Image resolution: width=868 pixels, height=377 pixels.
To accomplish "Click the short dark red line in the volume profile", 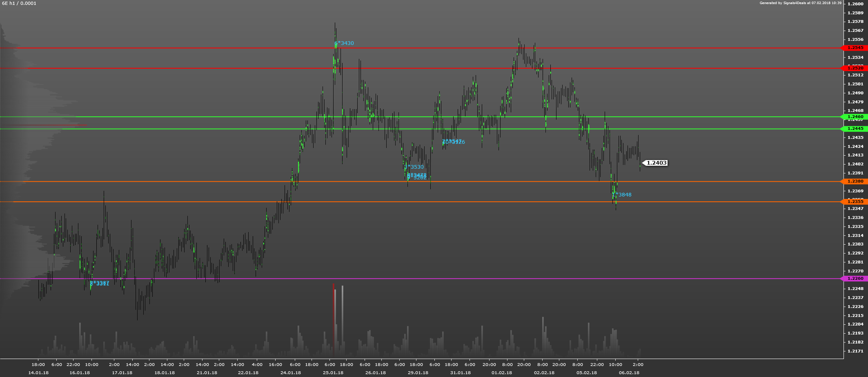I will pyautogui.click(x=45, y=125).
